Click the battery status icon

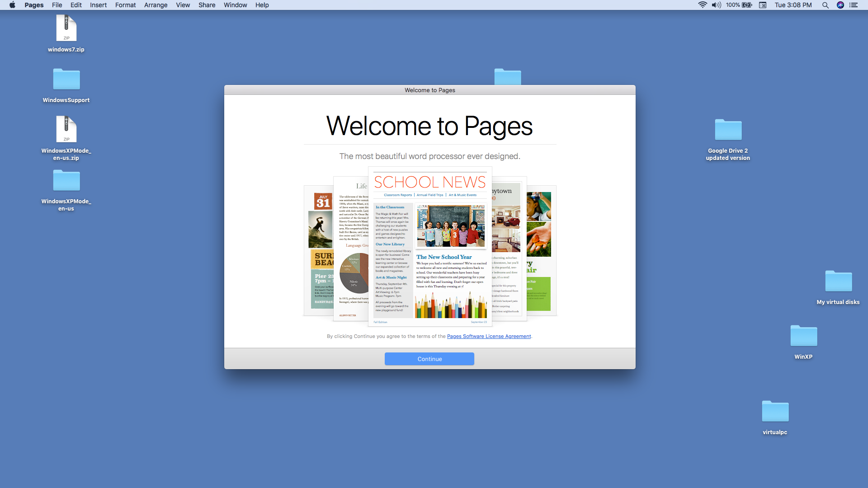point(747,5)
